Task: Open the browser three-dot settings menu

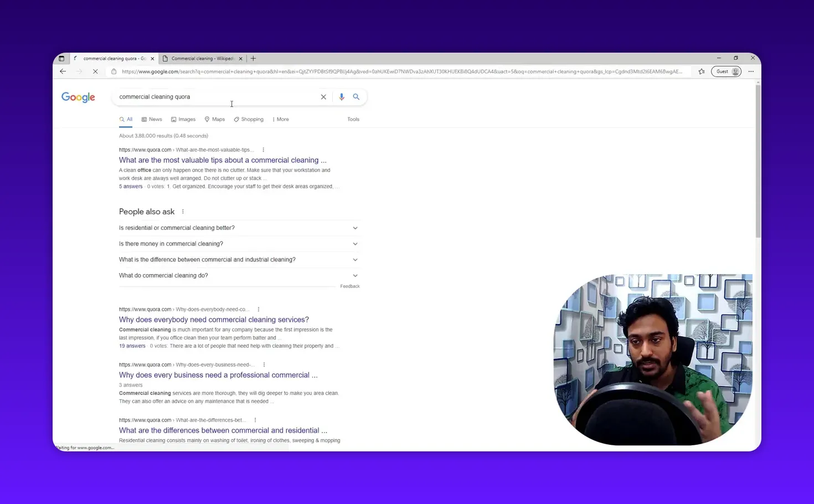Action: tap(751, 71)
